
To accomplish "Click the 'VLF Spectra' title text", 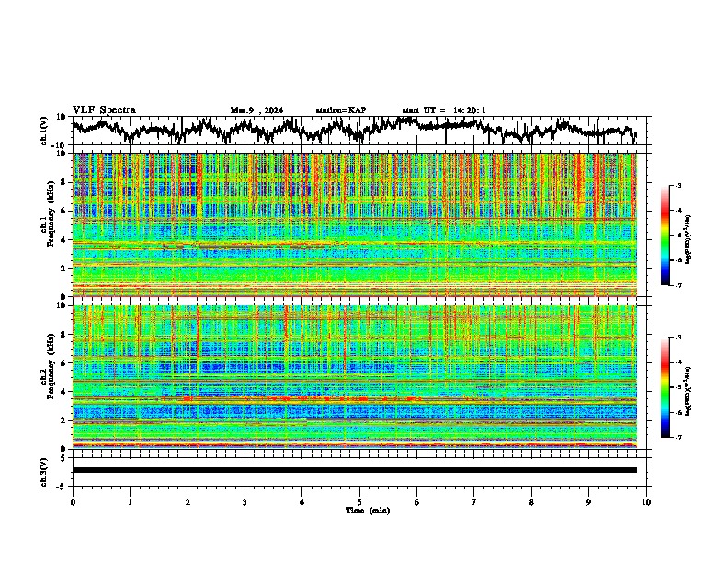I will [x=104, y=110].
